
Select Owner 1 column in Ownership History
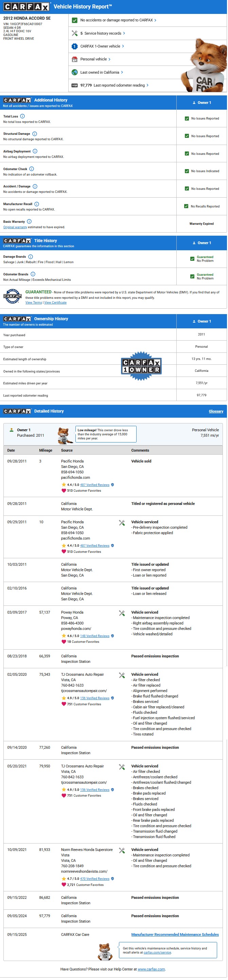(202, 321)
